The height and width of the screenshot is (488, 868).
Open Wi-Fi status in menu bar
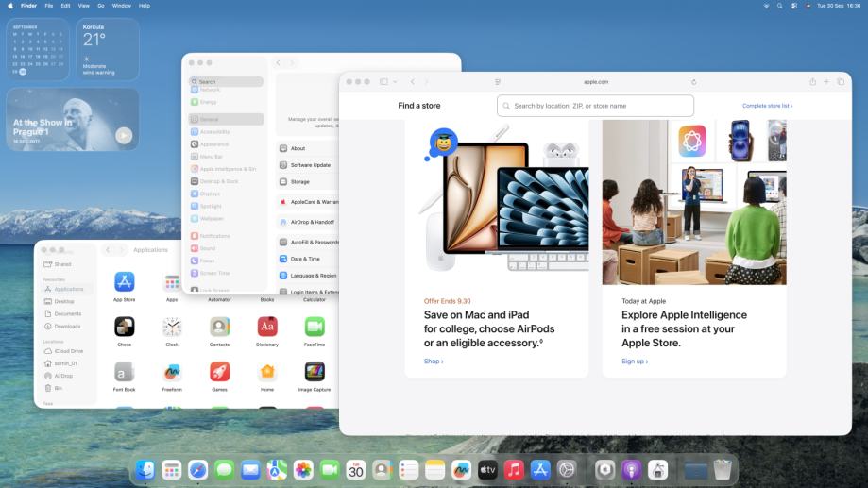[766, 6]
